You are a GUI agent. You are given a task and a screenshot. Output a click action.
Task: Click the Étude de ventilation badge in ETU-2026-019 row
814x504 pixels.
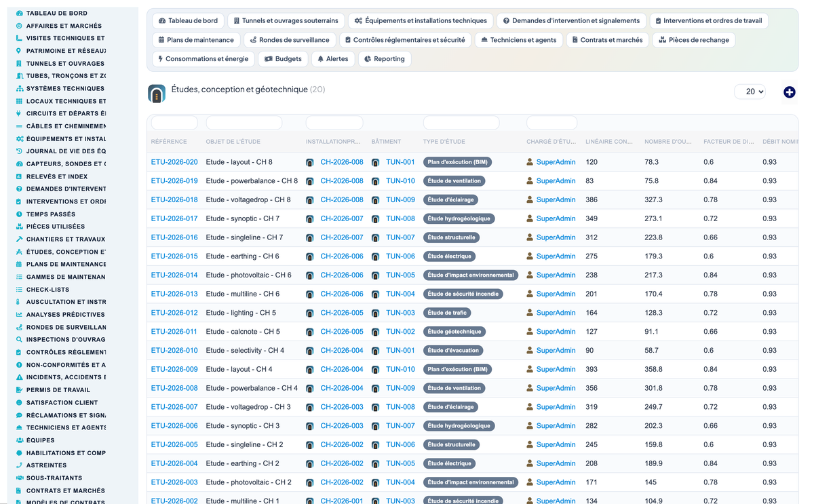(x=454, y=181)
